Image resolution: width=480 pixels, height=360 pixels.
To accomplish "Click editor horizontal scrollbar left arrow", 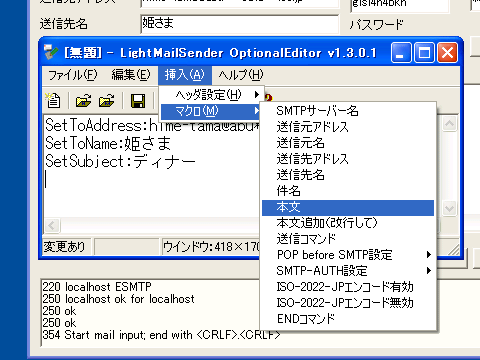I will (x=52, y=226).
